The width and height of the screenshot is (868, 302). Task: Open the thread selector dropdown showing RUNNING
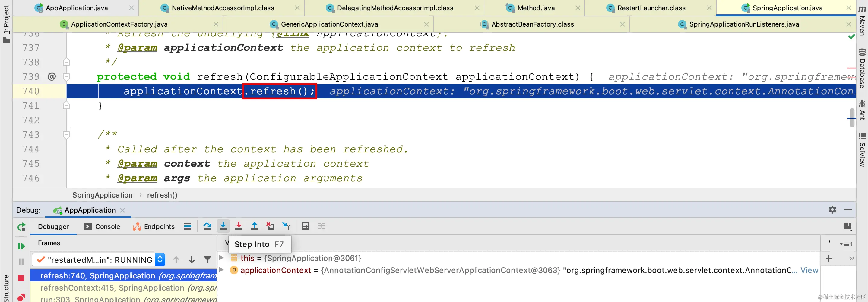pos(99,259)
